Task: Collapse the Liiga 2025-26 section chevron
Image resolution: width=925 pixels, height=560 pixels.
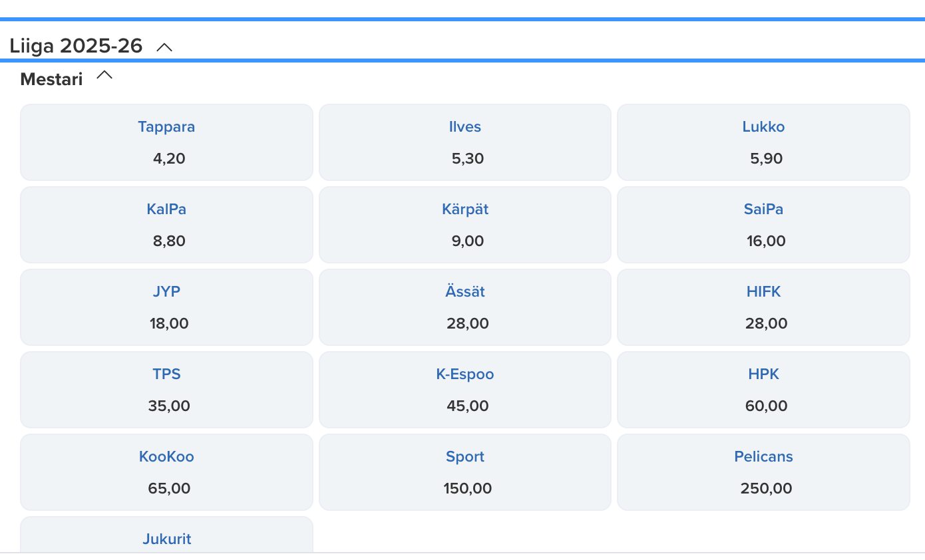Action: 164,47
